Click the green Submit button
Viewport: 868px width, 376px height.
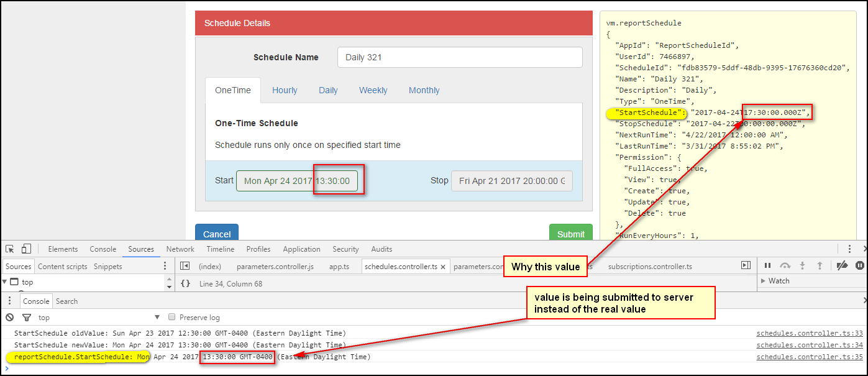(571, 232)
